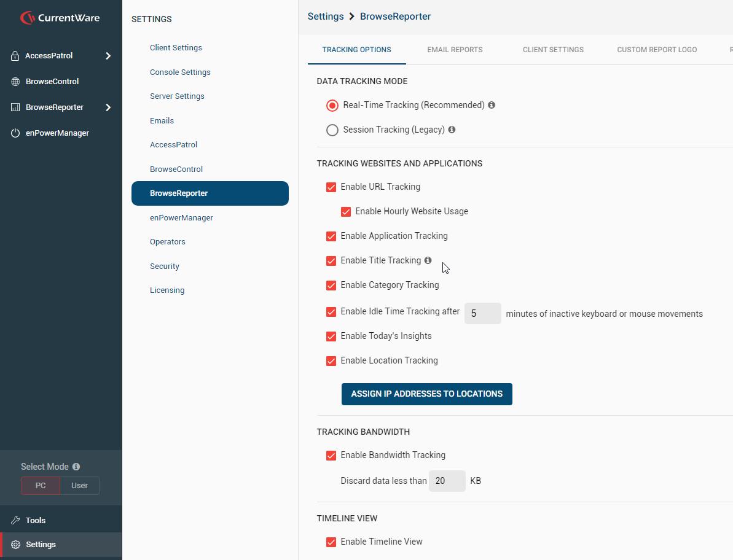The width and height of the screenshot is (733, 560).
Task: Open enPowerManager settings page
Action: tap(181, 217)
